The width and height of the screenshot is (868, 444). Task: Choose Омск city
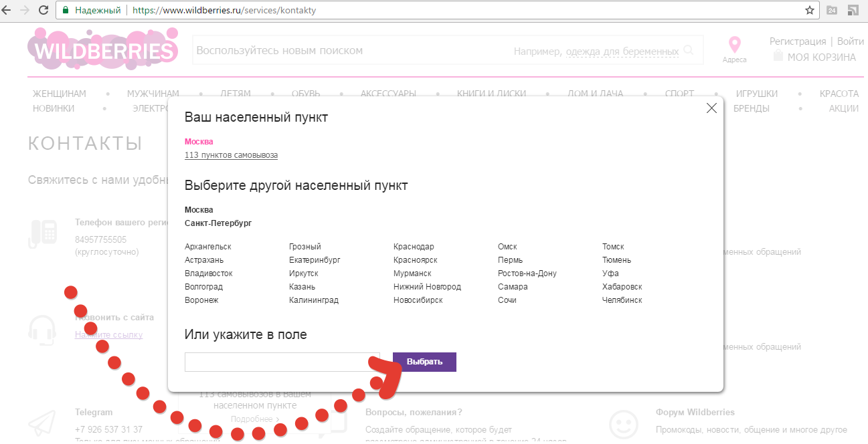click(507, 247)
